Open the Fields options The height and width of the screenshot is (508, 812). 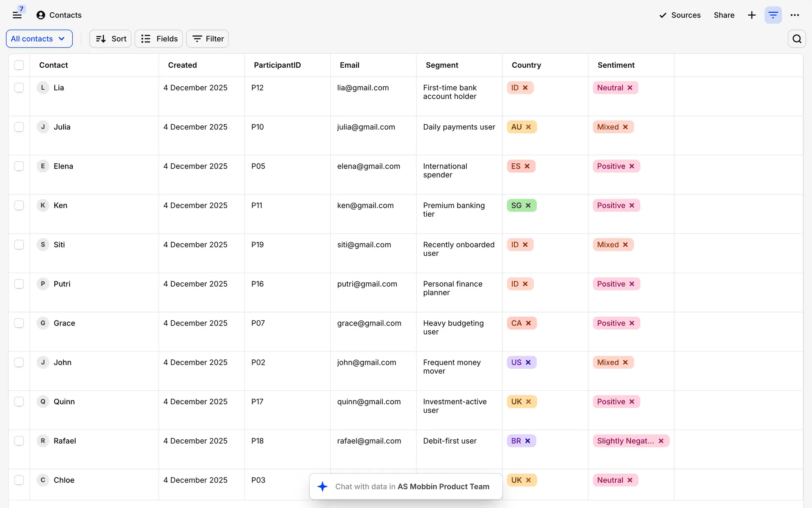pyautogui.click(x=159, y=39)
